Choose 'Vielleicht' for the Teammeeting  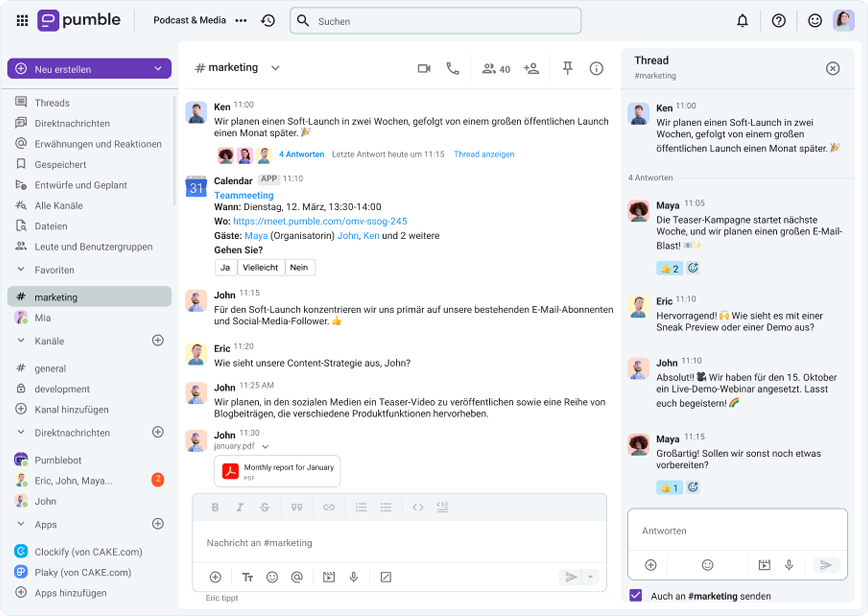[260, 267]
